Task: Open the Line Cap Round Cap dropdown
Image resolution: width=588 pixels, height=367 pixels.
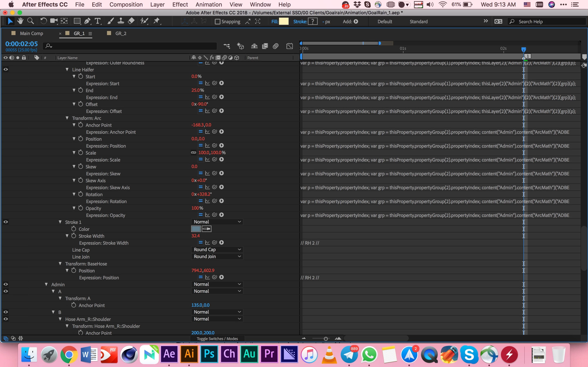Action: click(217, 250)
